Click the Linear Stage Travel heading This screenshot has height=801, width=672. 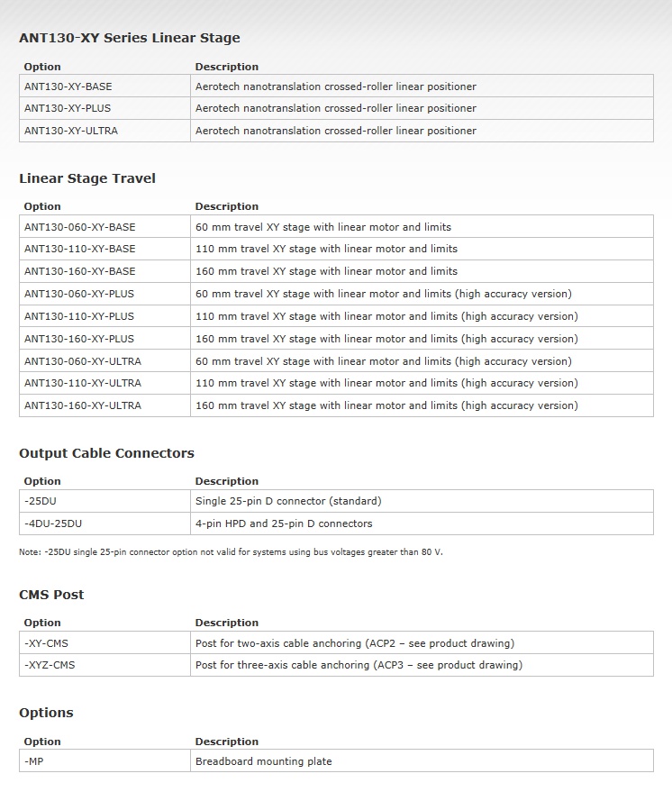(x=87, y=178)
